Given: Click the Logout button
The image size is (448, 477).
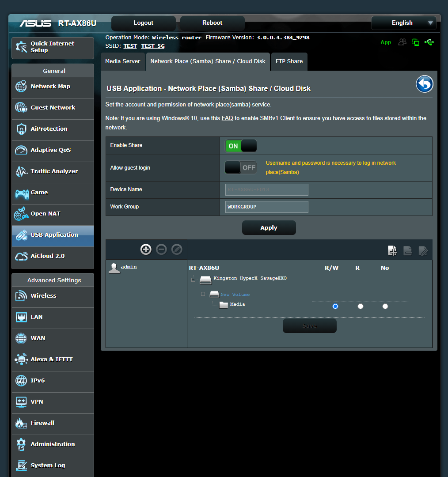Looking at the screenshot, I should 143,23.
